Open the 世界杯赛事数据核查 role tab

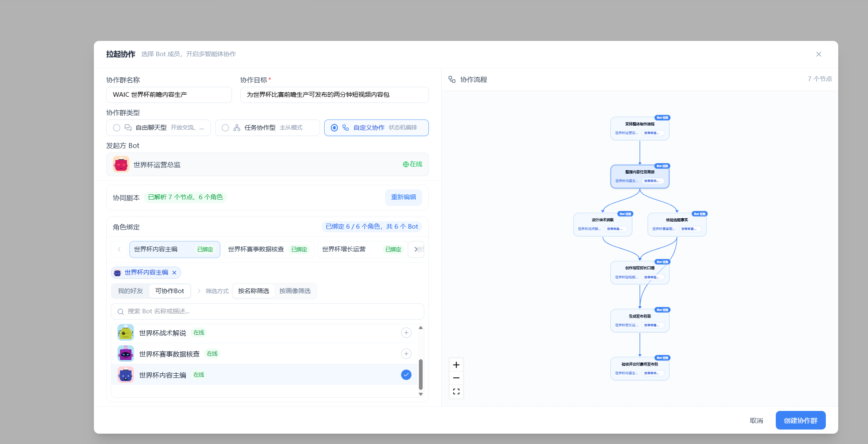[x=269, y=249]
